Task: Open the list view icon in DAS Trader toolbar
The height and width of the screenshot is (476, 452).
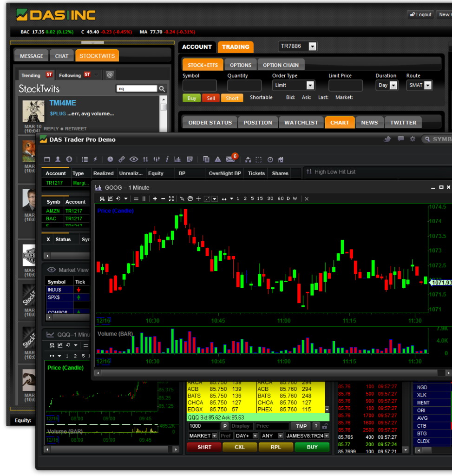Action: 85,159
